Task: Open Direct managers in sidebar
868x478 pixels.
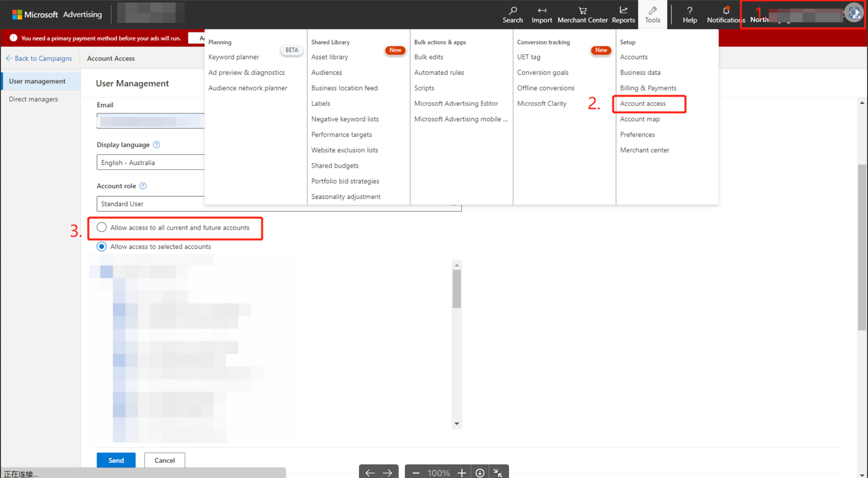Action: pos(33,99)
